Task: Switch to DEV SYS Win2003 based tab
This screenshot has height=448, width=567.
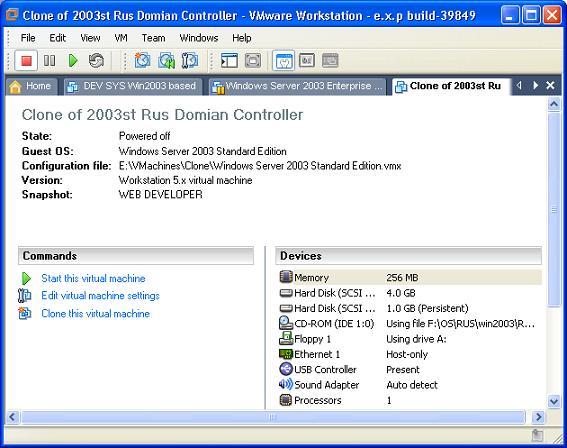Action: (133, 86)
